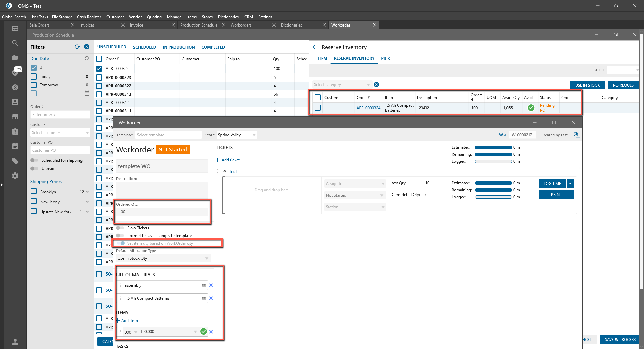The width and height of the screenshot is (644, 349).
Task: Open the LOG TIME dropdown arrow
Action: point(570,184)
